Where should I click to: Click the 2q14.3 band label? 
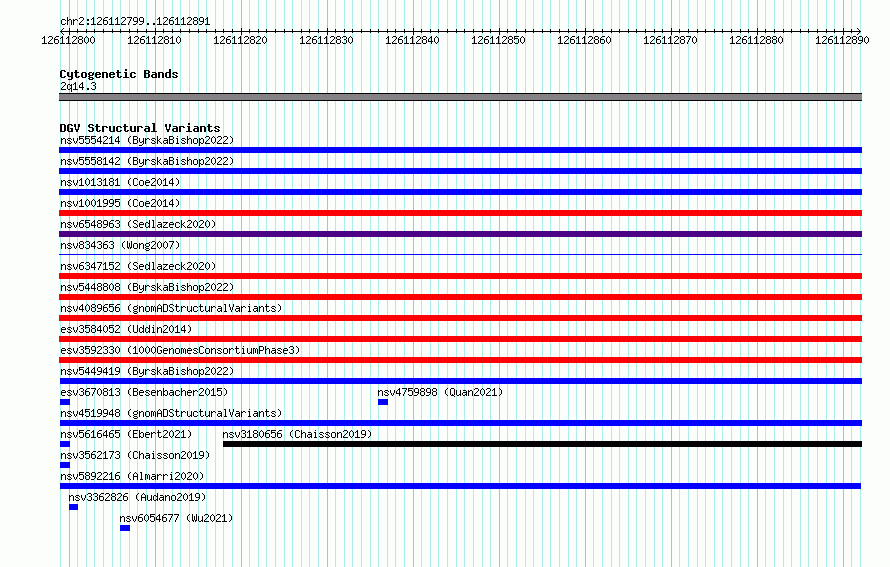[78, 86]
